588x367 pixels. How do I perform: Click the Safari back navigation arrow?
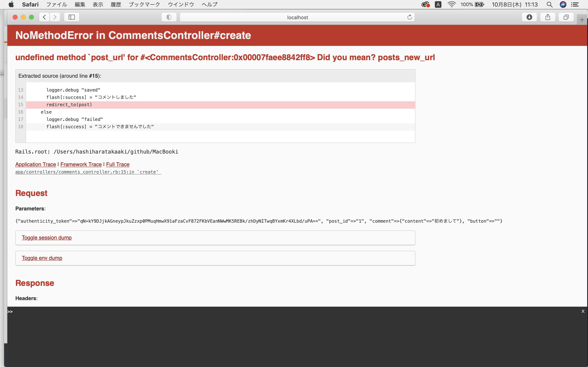click(44, 17)
